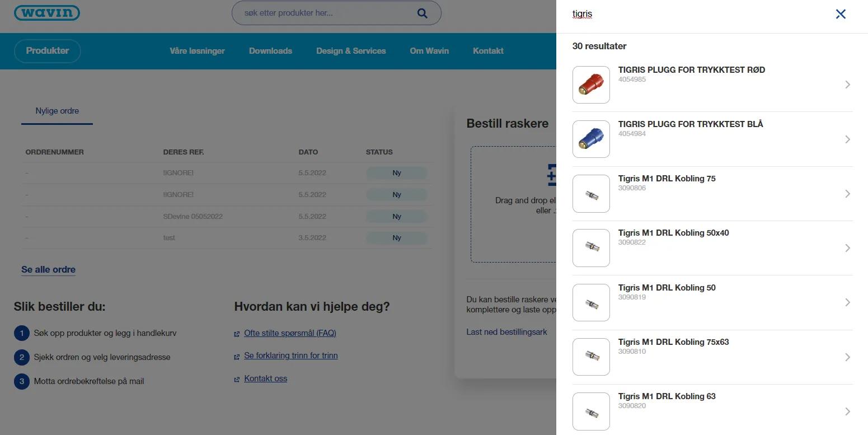Click order row with ref SDevine 05052022
Screen dimensions: 868x435
[227, 217]
